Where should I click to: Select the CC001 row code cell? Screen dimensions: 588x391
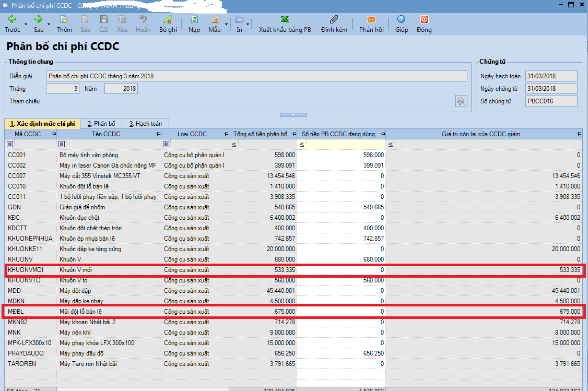[31, 155]
